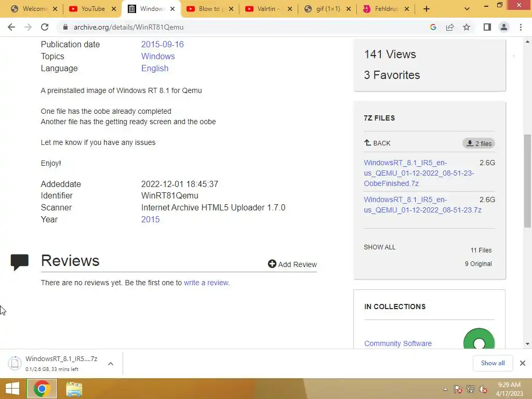
Task: Click the site lock icon in address bar
Action: click(x=65, y=27)
